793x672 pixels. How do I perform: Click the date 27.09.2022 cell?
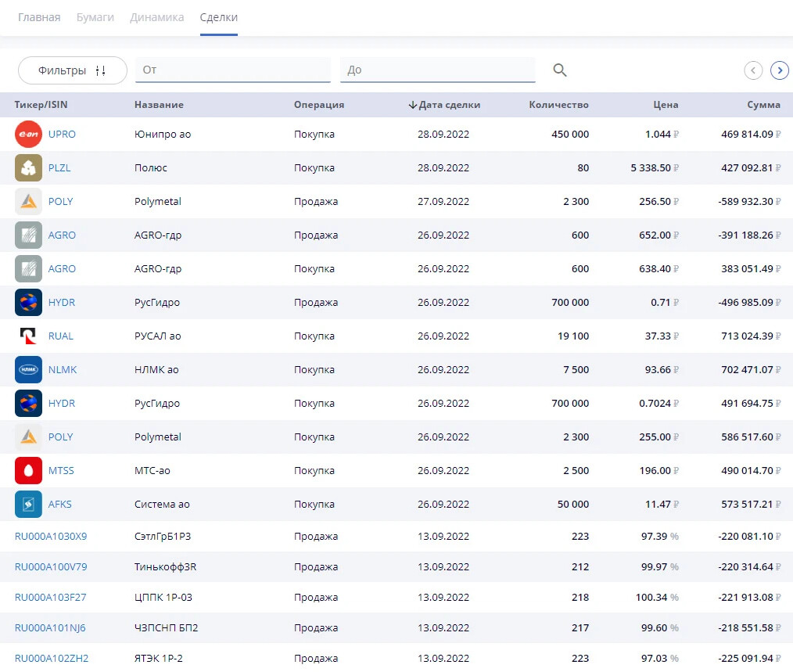[x=443, y=201]
